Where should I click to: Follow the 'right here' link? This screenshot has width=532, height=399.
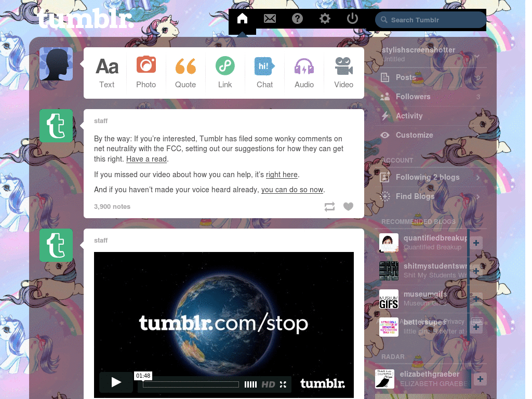pyautogui.click(x=282, y=175)
